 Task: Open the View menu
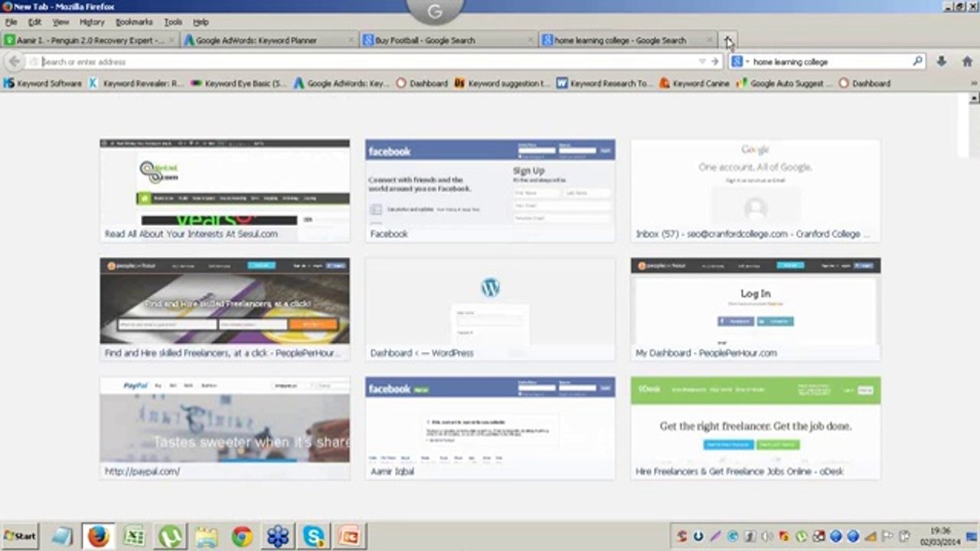(60, 22)
